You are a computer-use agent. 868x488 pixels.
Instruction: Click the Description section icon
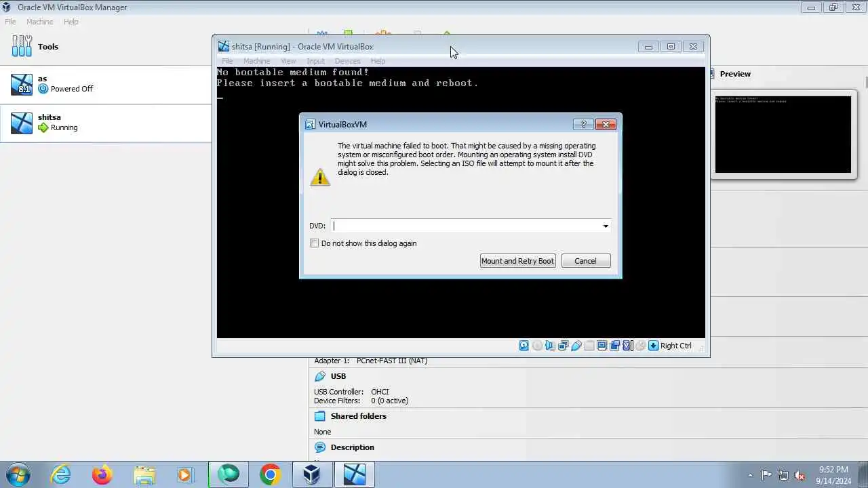320,447
